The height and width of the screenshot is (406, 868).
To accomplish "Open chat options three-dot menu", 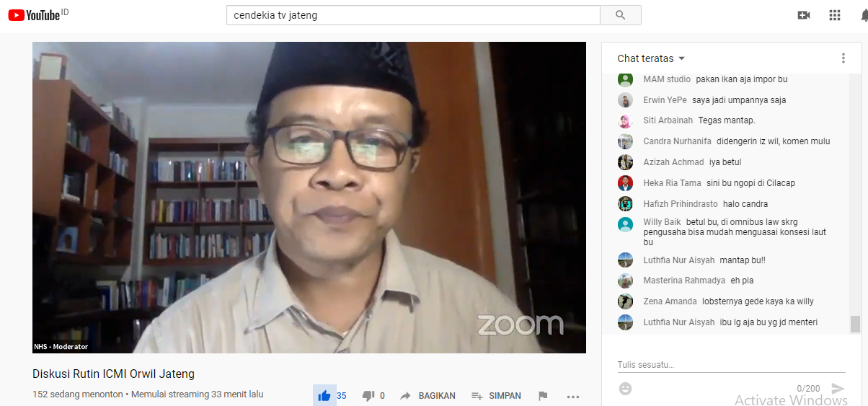I will [x=843, y=58].
